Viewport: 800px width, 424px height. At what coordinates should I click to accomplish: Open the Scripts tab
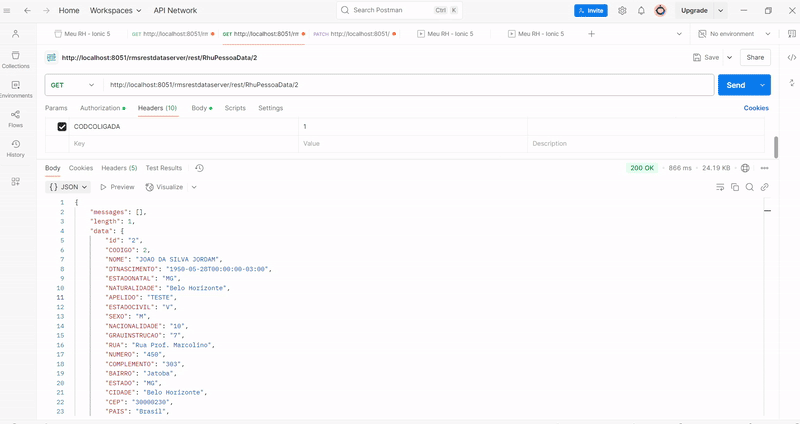235,108
